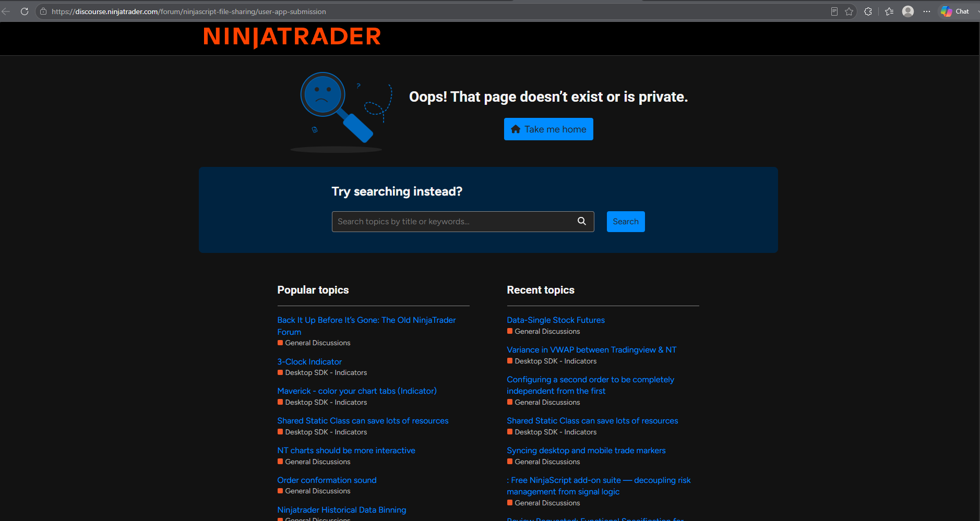This screenshot has width=980, height=521.
Task: Open 'Configuring a second order' topic
Action: click(590, 385)
